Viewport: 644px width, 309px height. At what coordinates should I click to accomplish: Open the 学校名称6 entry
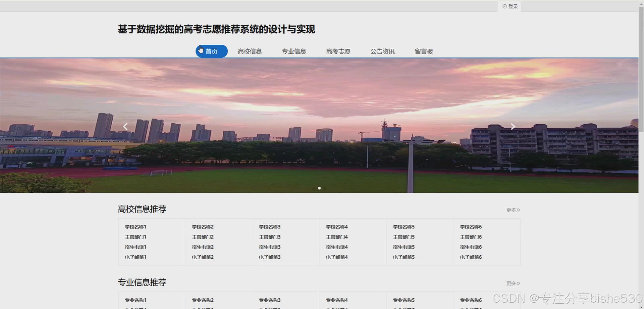click(471, 227)
